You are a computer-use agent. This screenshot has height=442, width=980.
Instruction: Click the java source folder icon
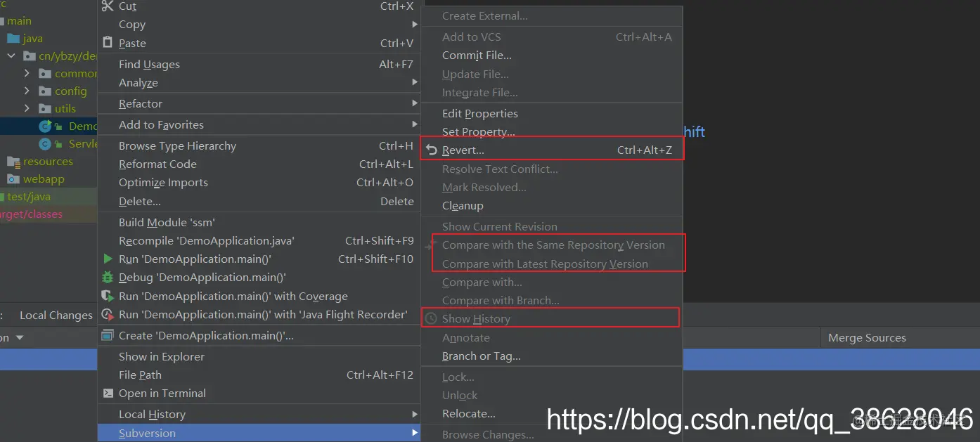click(x=13, y=39)
